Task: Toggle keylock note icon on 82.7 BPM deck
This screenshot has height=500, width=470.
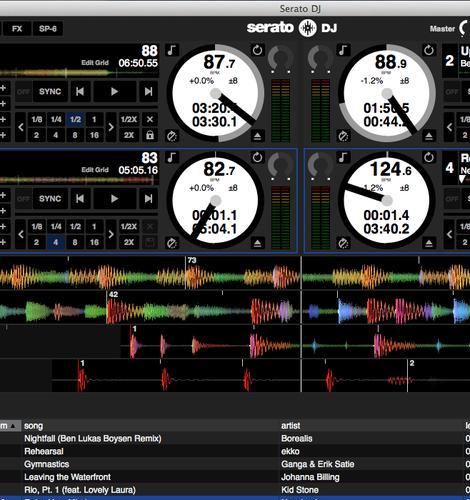Action: [x=172, y=157]
